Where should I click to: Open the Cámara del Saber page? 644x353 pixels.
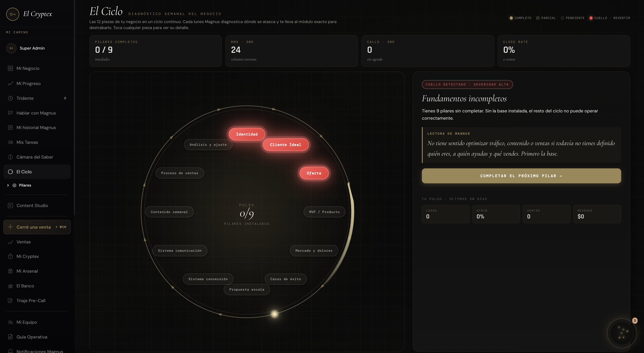point(37,157)
